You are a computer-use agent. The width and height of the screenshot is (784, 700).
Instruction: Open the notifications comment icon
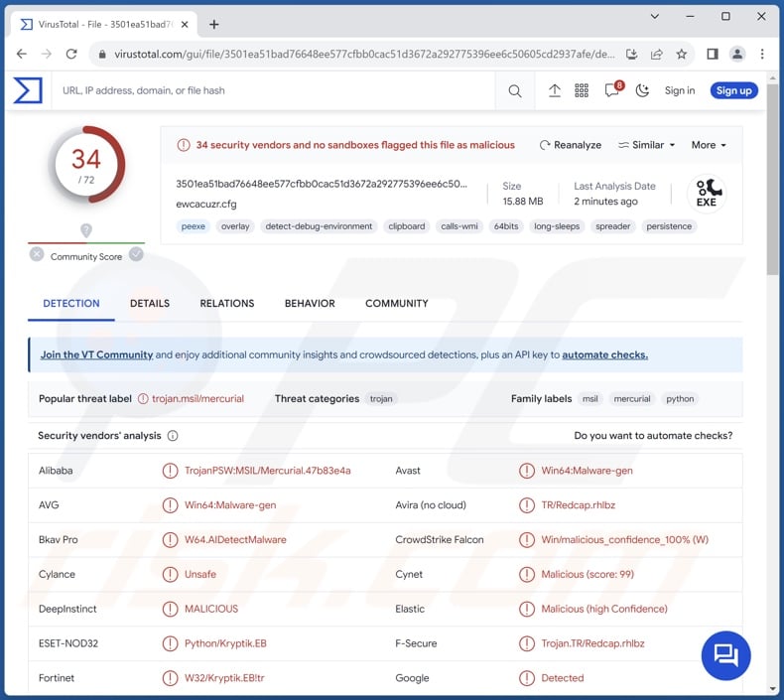pos(612,90)
